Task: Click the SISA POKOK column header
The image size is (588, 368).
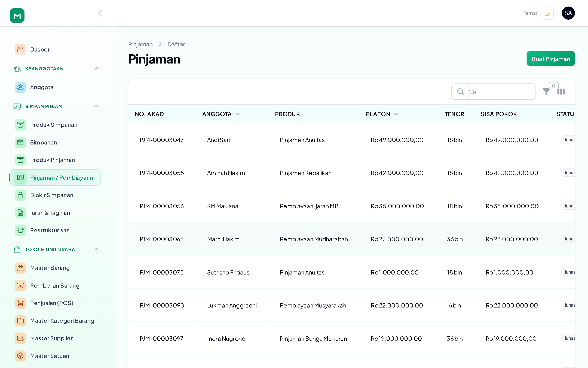Action: pos(499,114)
